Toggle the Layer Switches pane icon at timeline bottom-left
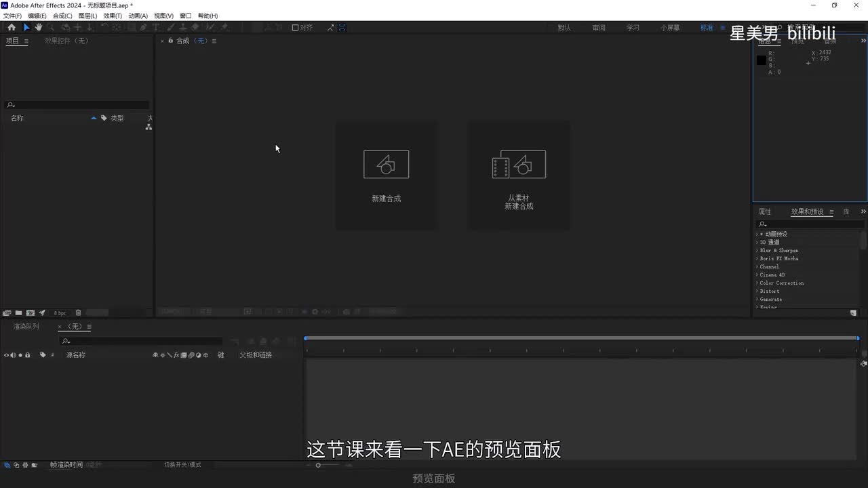868x488 pixels. click(7, 465)
